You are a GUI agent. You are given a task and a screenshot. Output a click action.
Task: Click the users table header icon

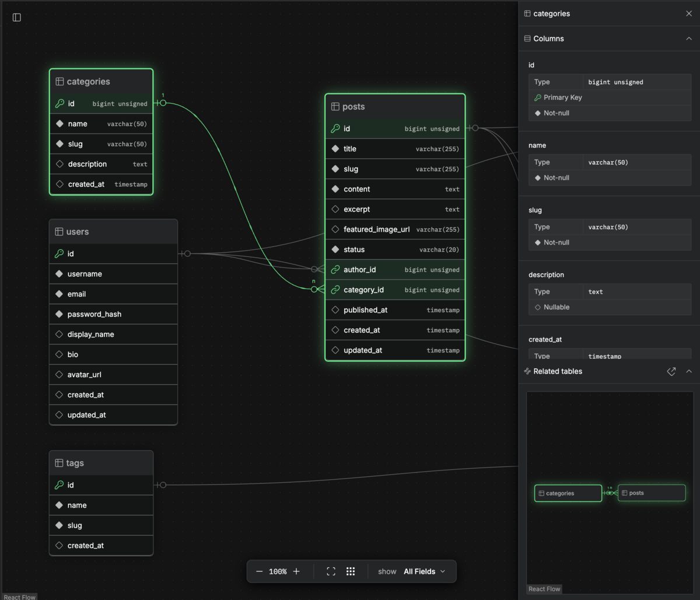pyautogui.click(x=59, y=232)
